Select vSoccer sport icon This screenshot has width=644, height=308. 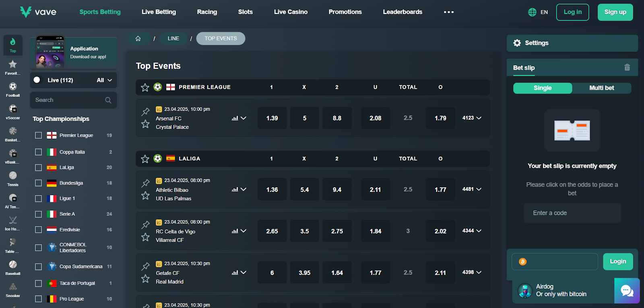pyautogui.click(x=13, y=109)
